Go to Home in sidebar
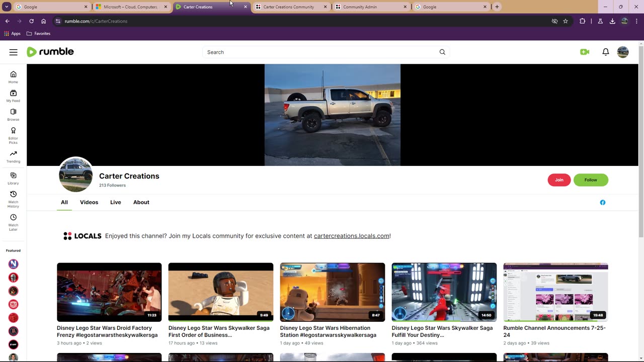644x362 pixels. (x=13, y=77)
